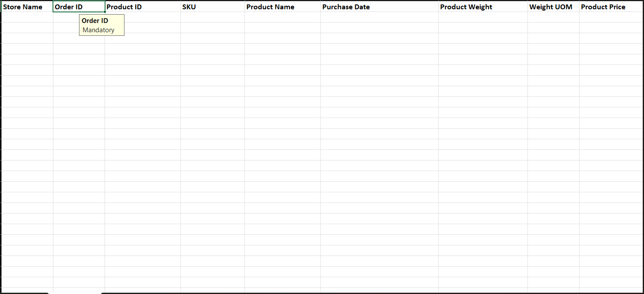
Task: Click the Order ID Mandatory tooltip note
Action: 102,25
